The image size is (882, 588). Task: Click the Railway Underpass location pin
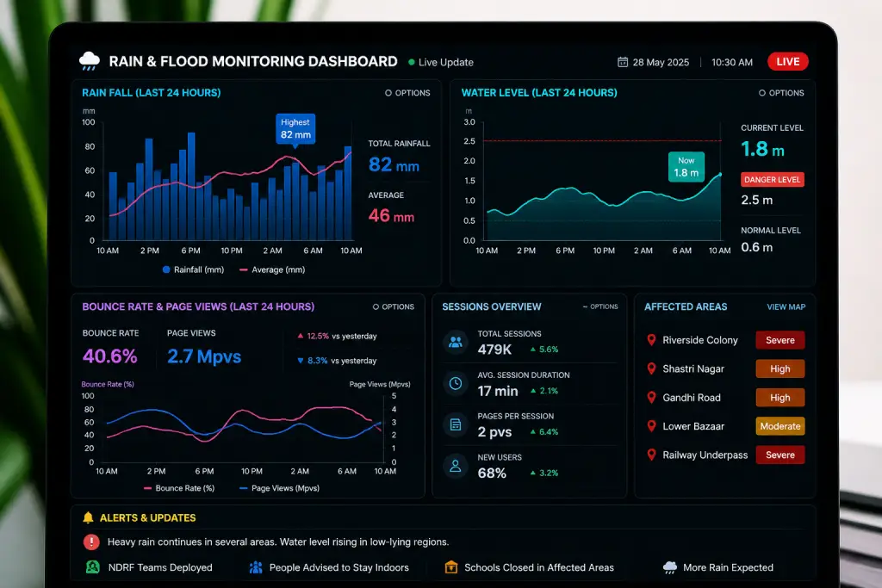(x=651, y=455)
